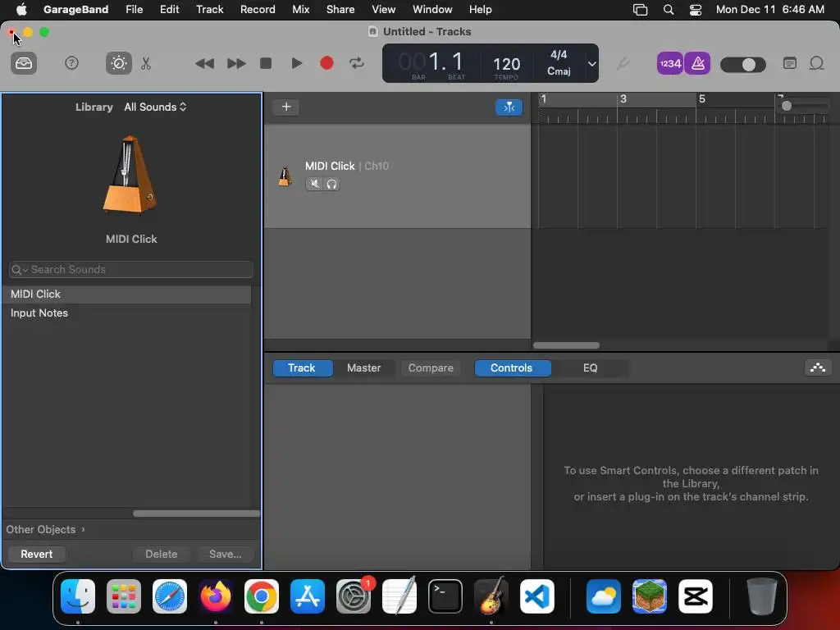Solo the MIDI Click track with headphones
Image resolution: width=840 pixels, height=630 pixels.
coord(331,184)
